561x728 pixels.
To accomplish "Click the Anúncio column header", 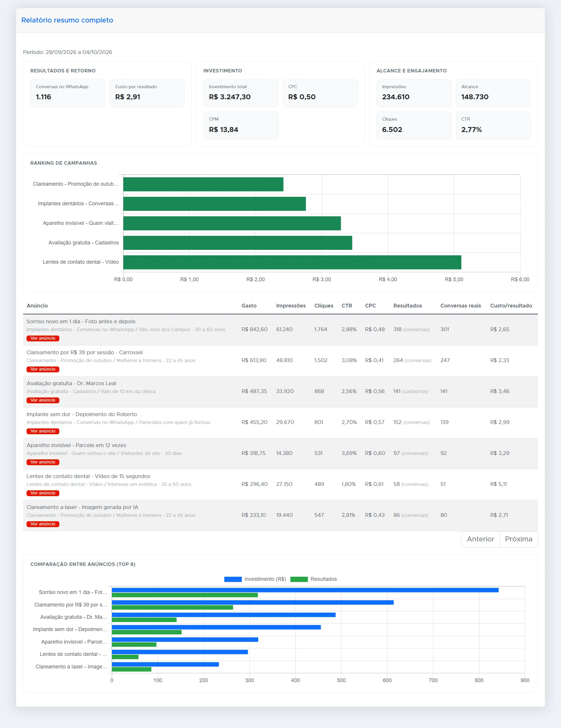I will [37, 306].
